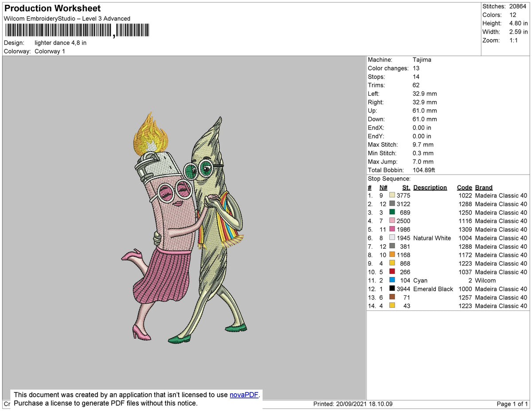Click the St. column header
The height and width of the screenshot is (411, 532).
tap(406, 188)
